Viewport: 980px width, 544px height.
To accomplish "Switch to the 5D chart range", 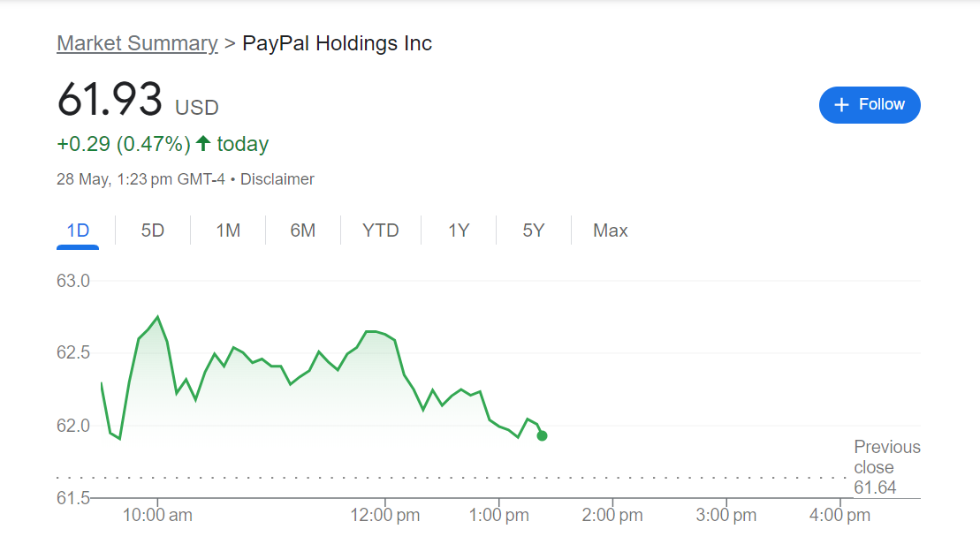I will (x=152, y=230).
